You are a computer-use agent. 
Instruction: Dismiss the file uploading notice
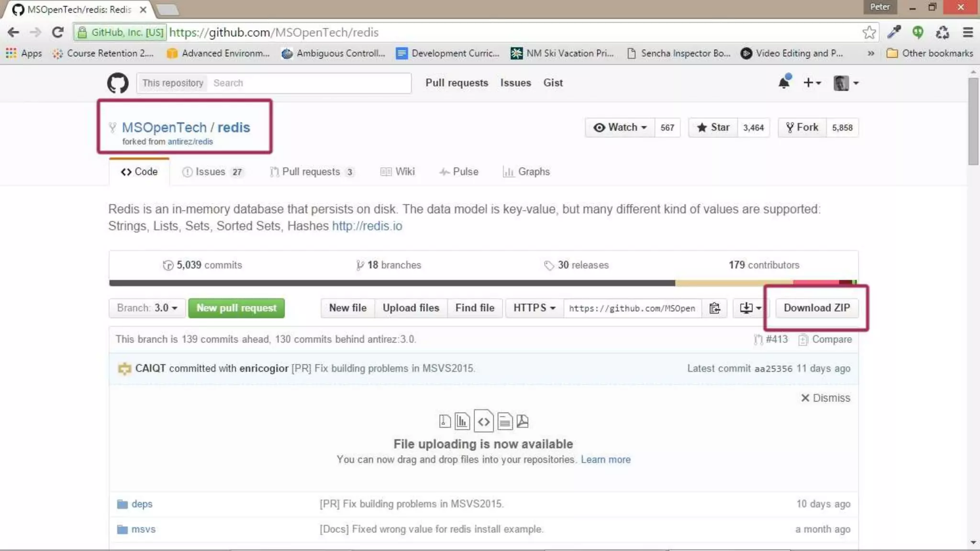825,398
